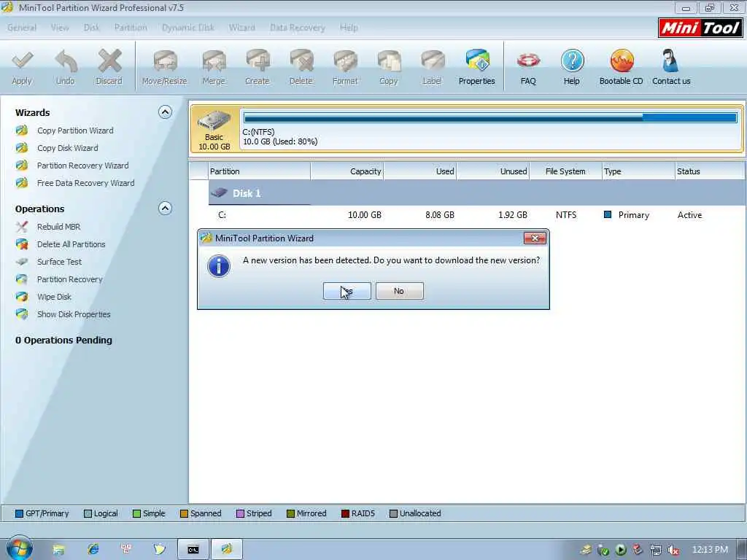747x560 pixels.
Task: Open the View menu
Action: (60, 28)
